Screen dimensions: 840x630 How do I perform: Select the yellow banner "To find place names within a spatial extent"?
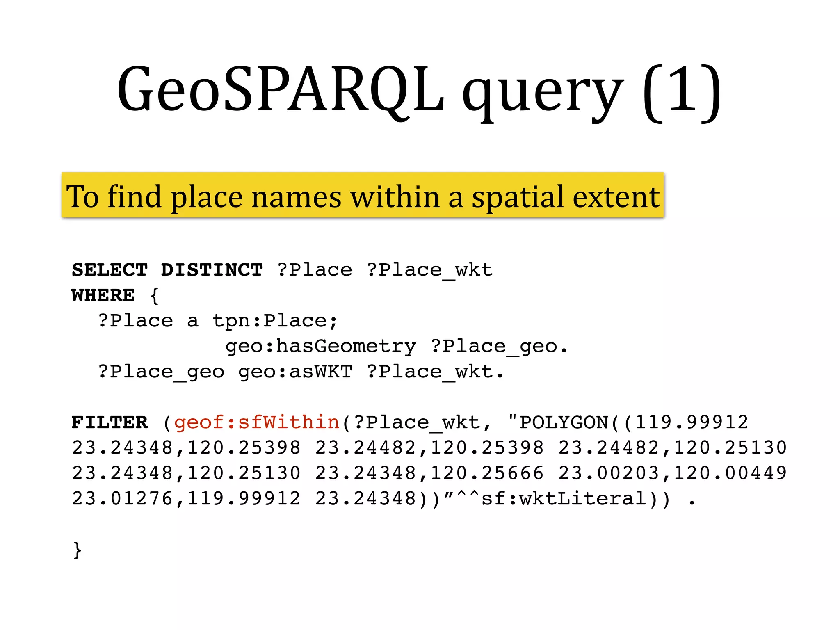tap(363, 195)
